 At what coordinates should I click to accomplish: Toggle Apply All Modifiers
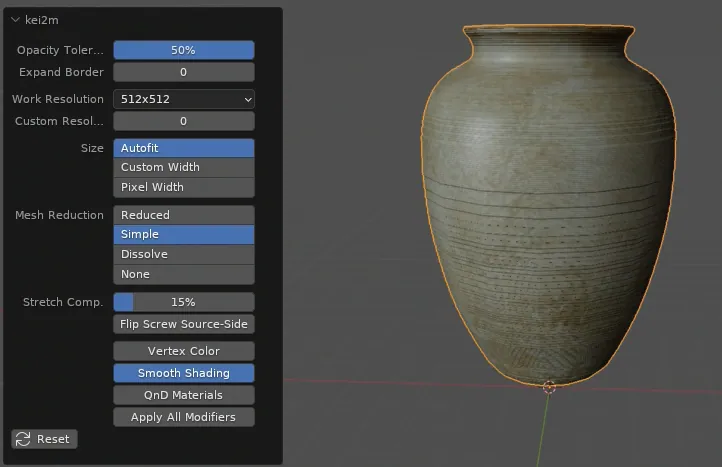coord(184,417)
